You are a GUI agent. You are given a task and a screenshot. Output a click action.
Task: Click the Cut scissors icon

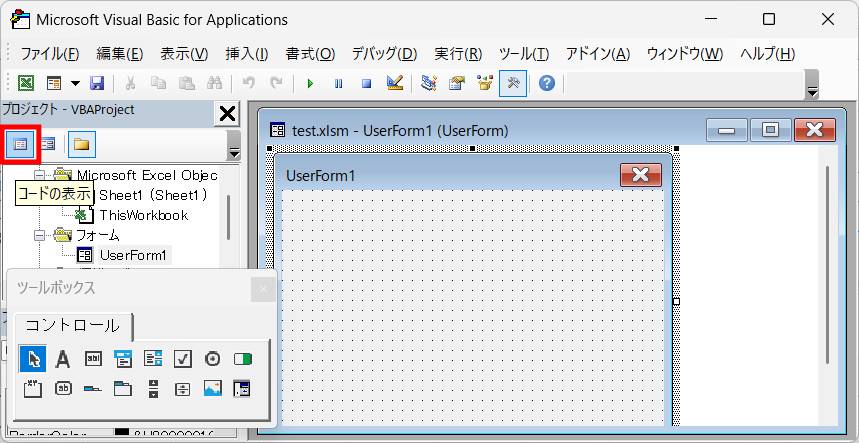pyautogui.click(x=130, y=83)
